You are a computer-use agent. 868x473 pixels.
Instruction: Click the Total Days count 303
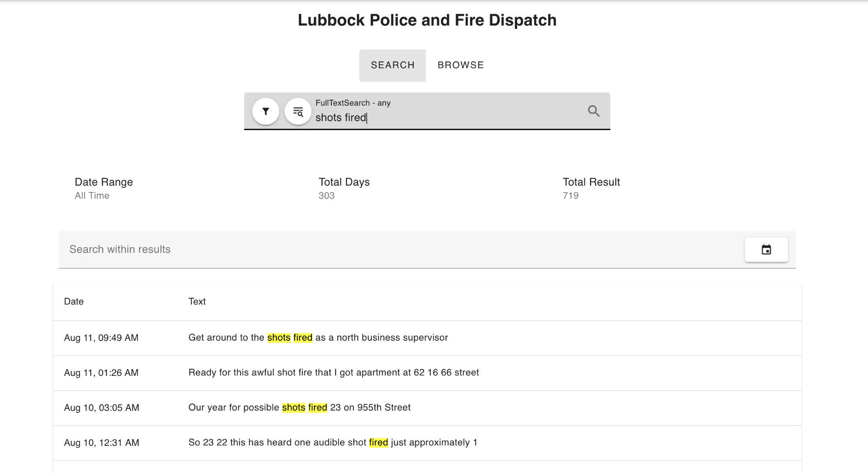(x=326, y=196)
